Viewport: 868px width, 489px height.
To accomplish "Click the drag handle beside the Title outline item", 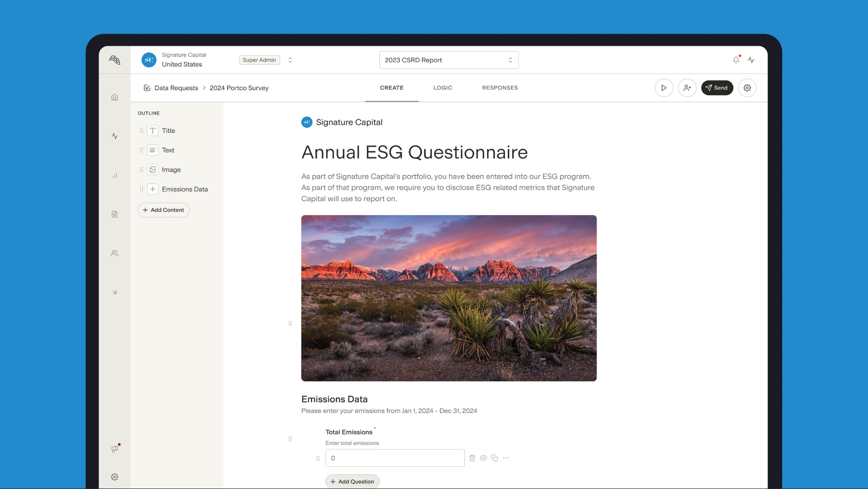I will 142,130.
